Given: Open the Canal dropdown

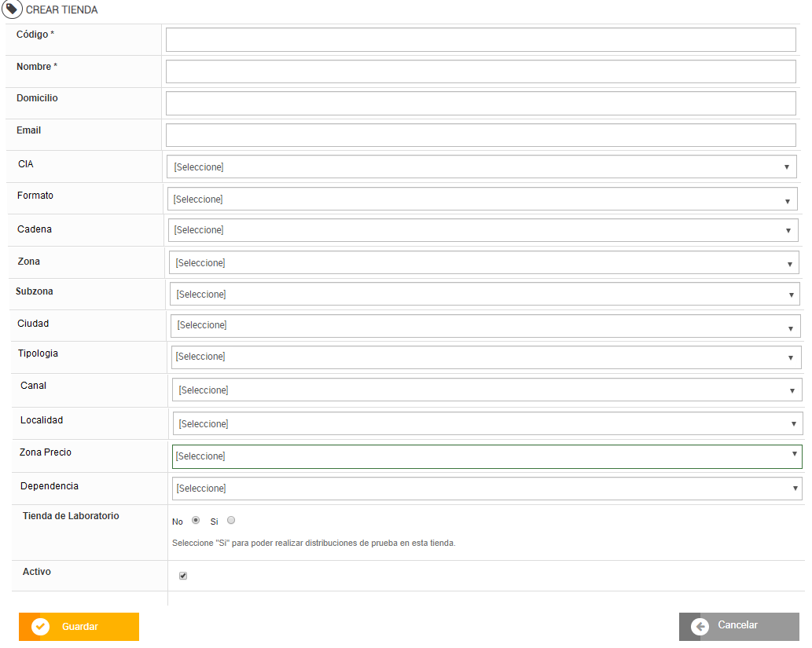Looking at the screenshot, I should (x=487, y=390).
